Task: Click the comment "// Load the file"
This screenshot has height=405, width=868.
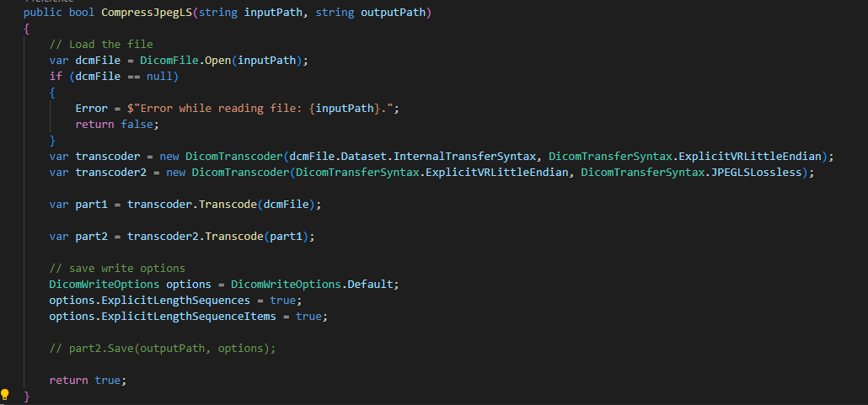Action: (x=101, y=45)
